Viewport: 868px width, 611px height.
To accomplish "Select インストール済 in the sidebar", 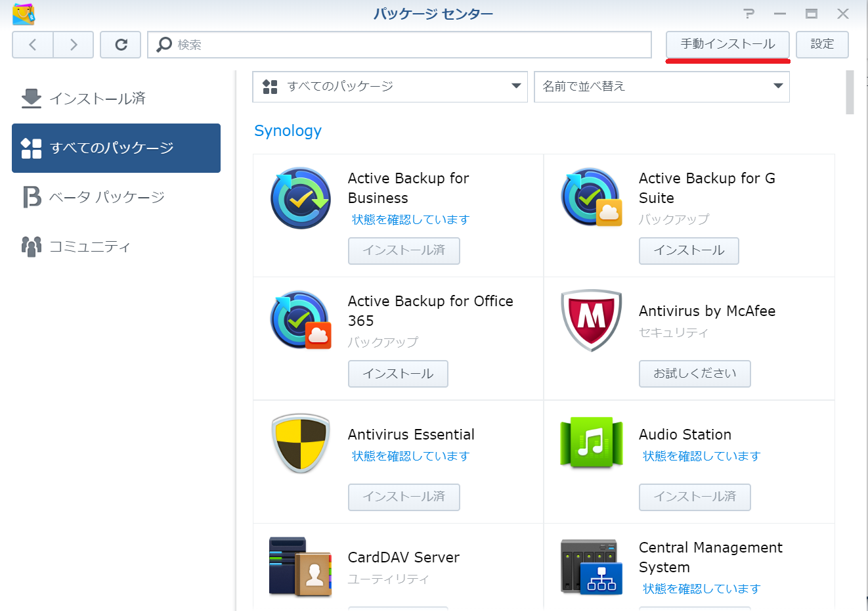I will [116, 99].
